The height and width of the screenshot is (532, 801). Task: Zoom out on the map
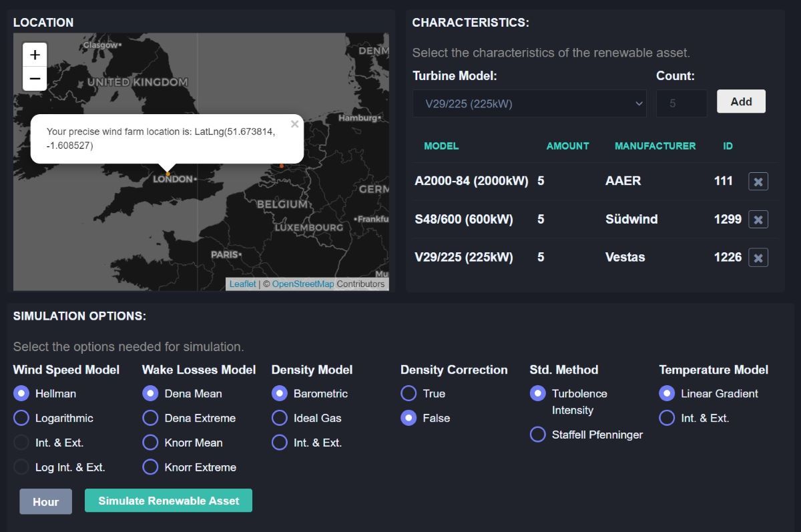(35, 79)
